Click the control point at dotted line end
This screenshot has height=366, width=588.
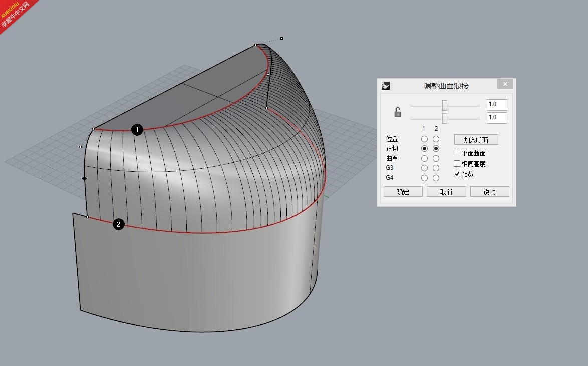(281, 38)
